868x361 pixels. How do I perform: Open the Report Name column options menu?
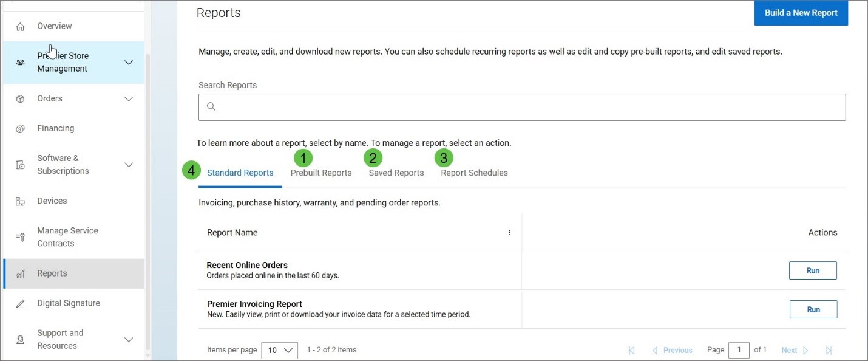click(x=509, y=232)
